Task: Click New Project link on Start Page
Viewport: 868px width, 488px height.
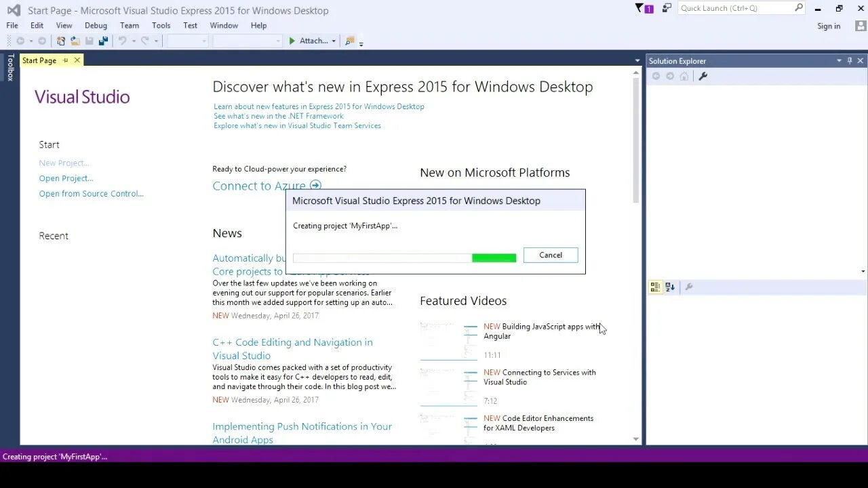Action: 64,163
